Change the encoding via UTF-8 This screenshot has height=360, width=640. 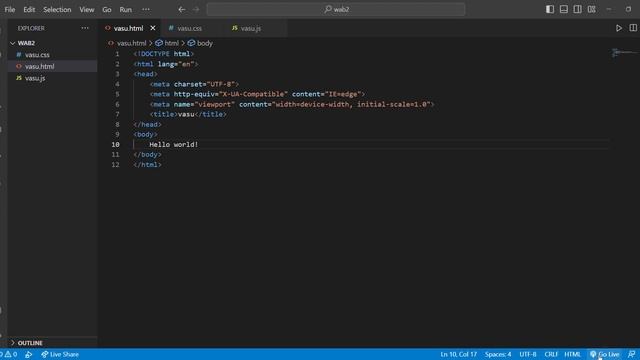click(x=528, y=354)
